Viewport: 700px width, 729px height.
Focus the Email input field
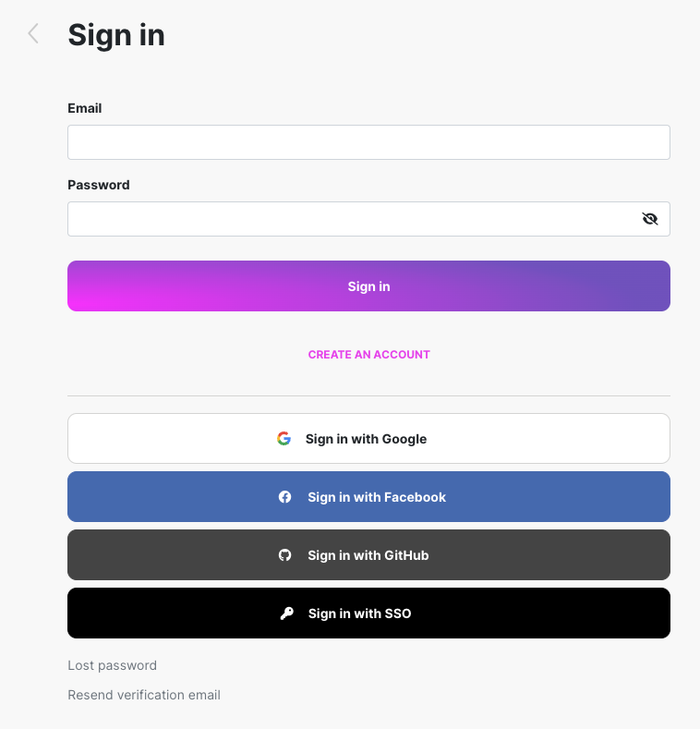(x=368, y=142)
